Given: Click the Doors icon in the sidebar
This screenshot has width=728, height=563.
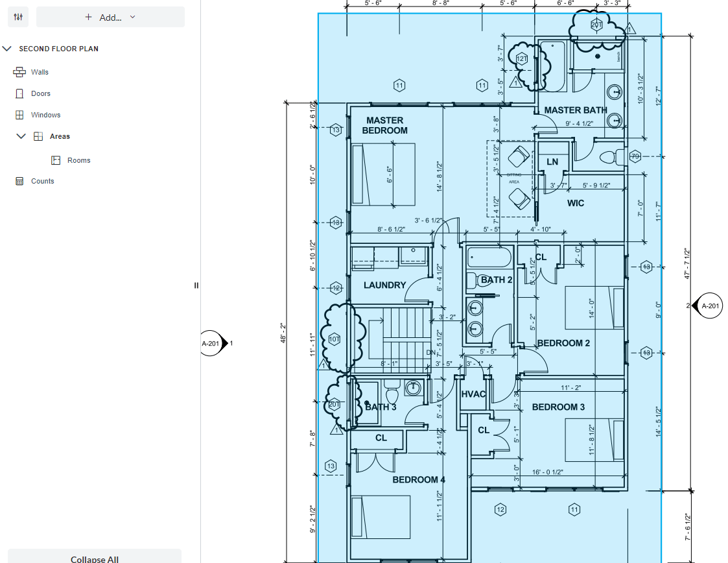Looking at the screenshot, I should pos(19,93).
